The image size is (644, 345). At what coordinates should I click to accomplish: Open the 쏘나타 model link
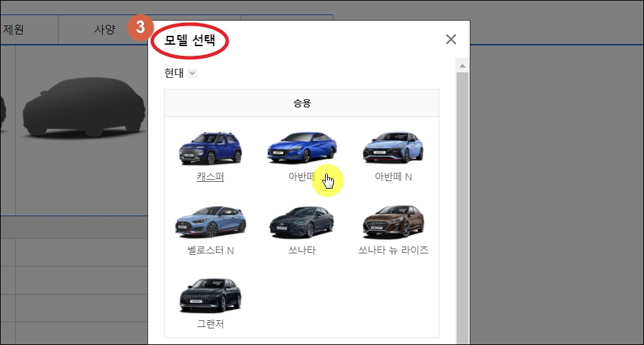[302, 250]
